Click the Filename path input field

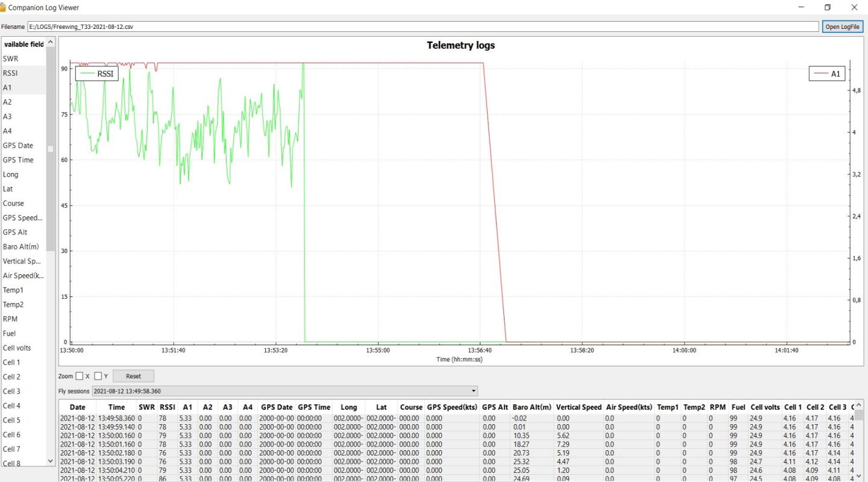(x=424, y=27)
